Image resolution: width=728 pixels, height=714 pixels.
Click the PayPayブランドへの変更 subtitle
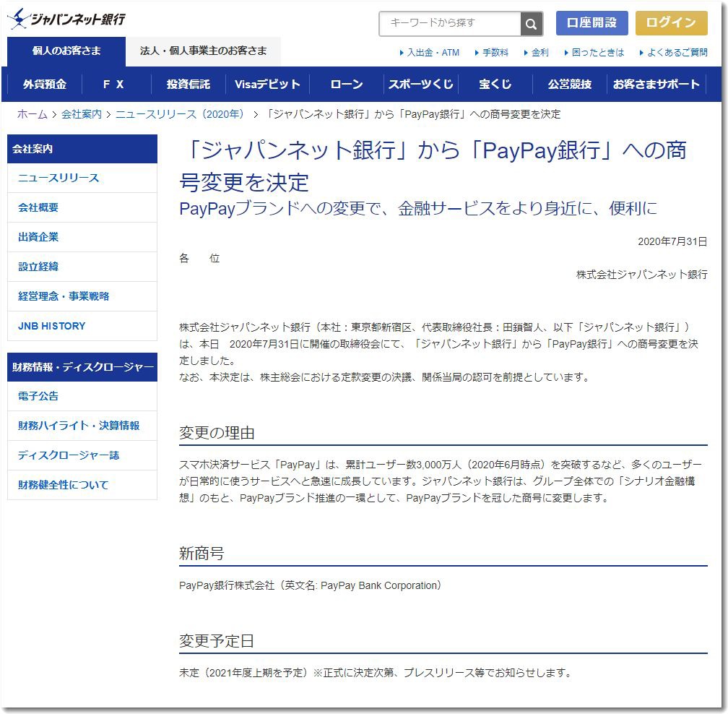click(x=418, y=209)
